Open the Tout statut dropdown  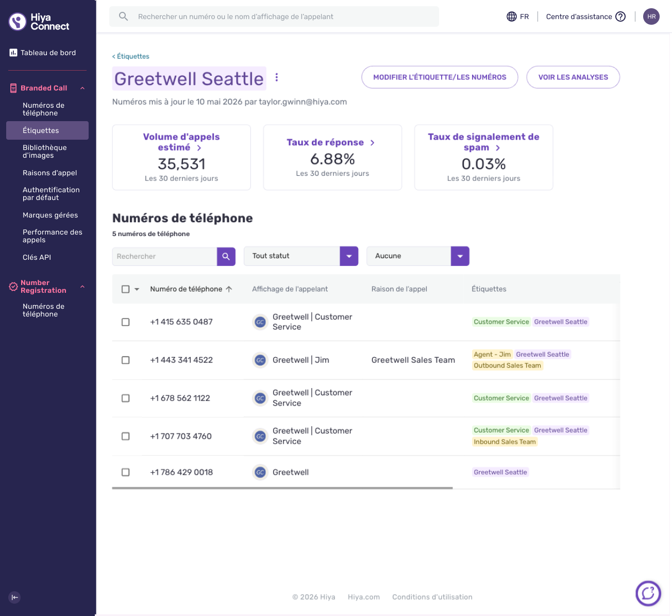tap(301, 256)
